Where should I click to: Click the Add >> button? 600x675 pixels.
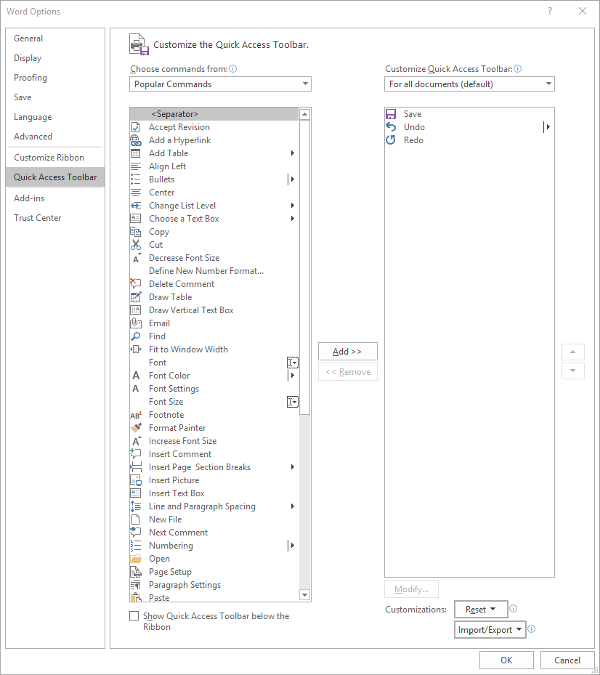(347, 351)
